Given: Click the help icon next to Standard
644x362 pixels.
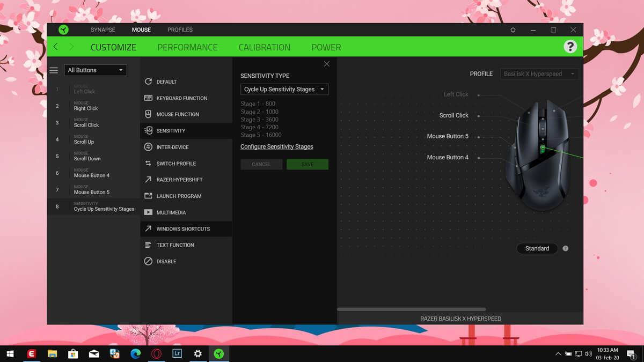Looking at the screenshot, I should click(565, 248).
